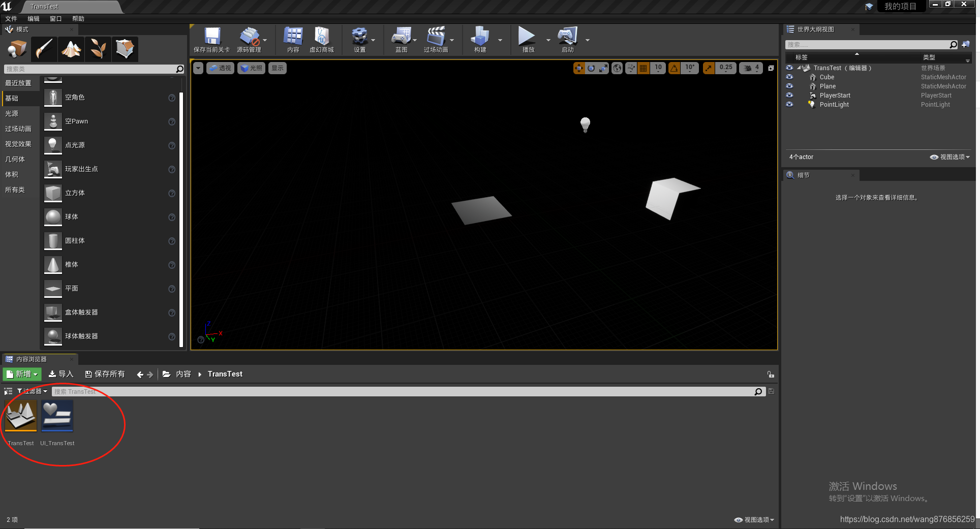Collapse the TransTest world tree expander

click(799, 68)
